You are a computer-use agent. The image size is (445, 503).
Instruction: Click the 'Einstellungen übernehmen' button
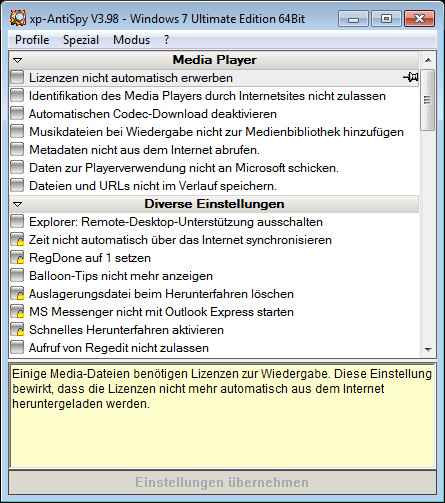click(222, 482)
